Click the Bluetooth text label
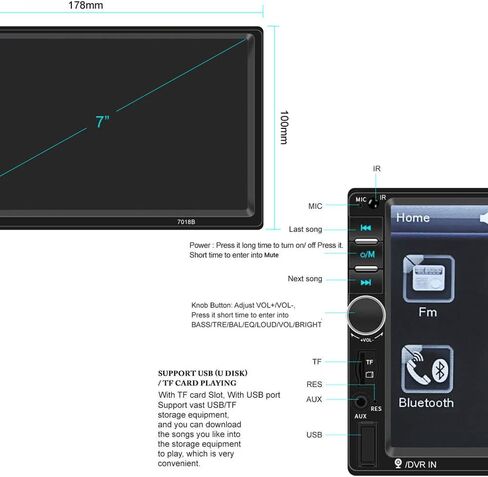 coord(426,403)
